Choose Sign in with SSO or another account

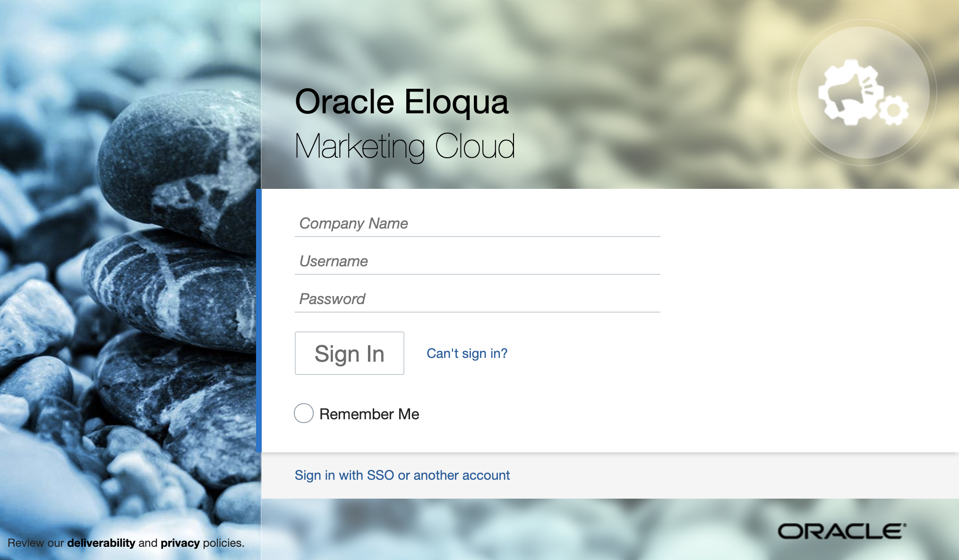click(x=402, y=475)
